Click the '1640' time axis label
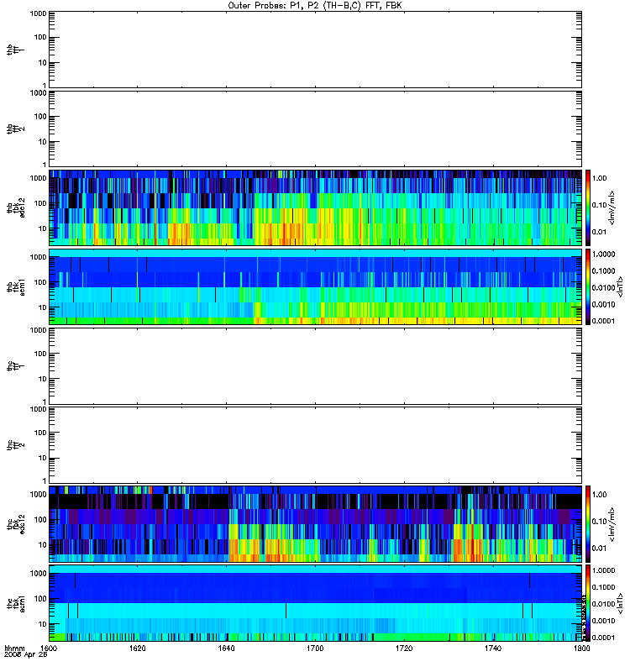Viewport: 630px width, 672px height. [226, 648]
